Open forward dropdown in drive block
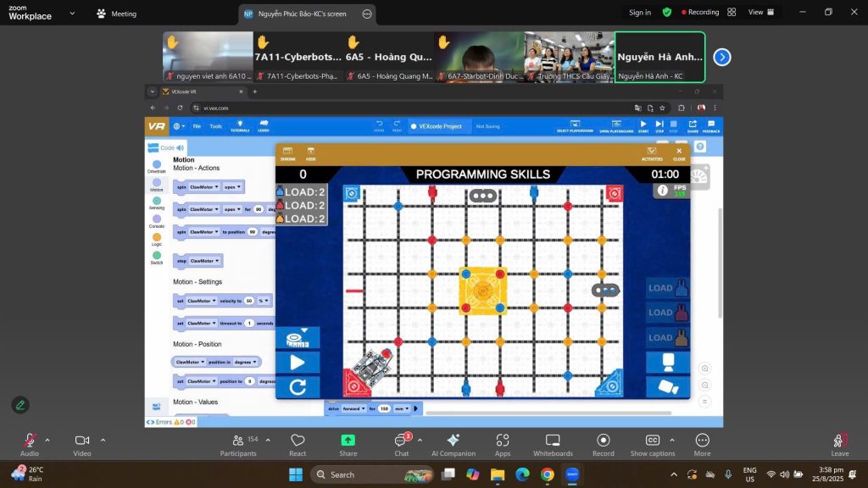 [353, 409]
